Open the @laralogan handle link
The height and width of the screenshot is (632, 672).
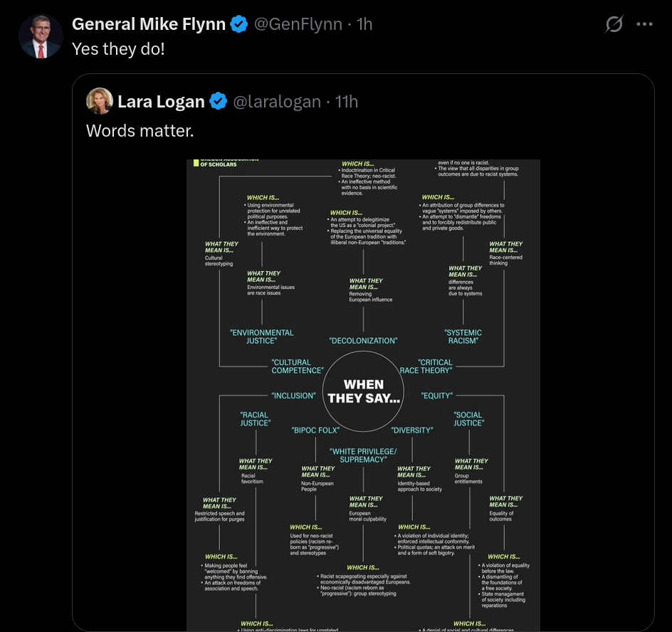277,102
